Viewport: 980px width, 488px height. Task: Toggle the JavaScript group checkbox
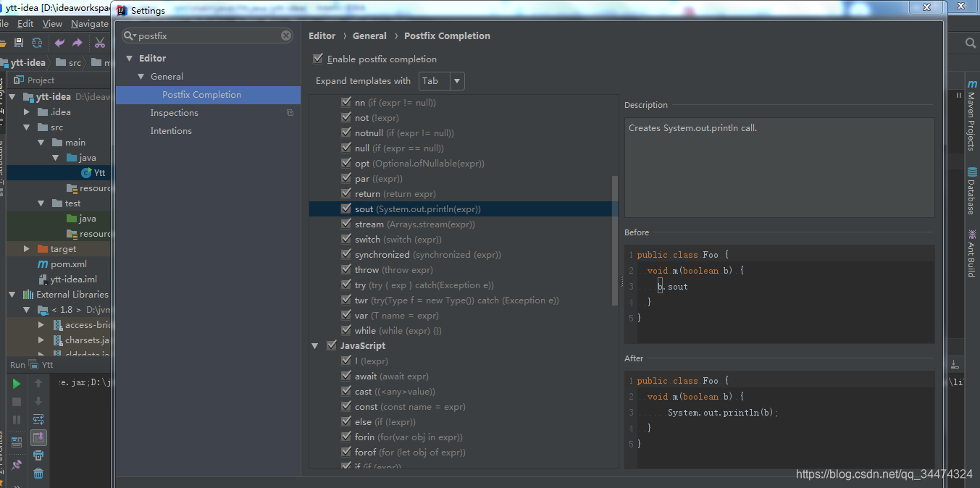(x=332, y=345)
